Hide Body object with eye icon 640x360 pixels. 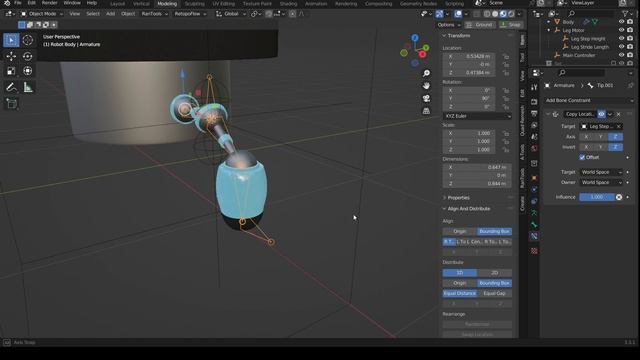click(622, 22)
